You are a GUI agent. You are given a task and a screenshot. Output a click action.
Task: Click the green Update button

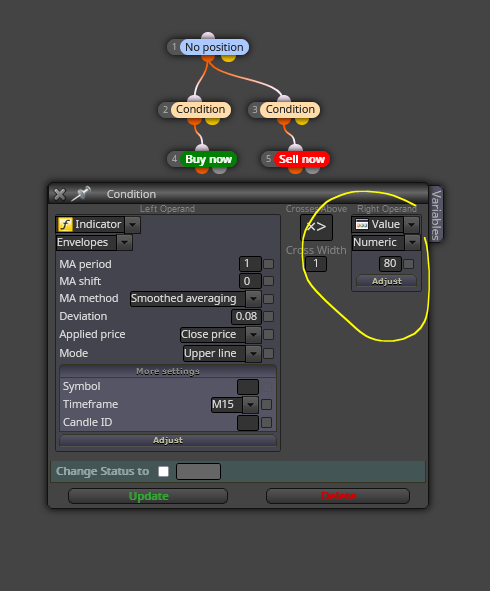(148, 496)
